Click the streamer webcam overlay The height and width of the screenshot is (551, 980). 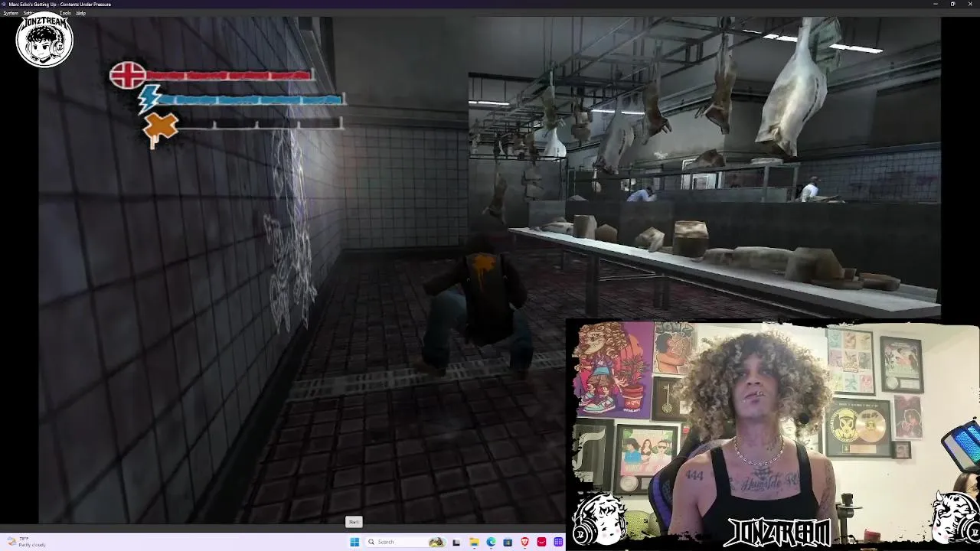click(773, 435)
